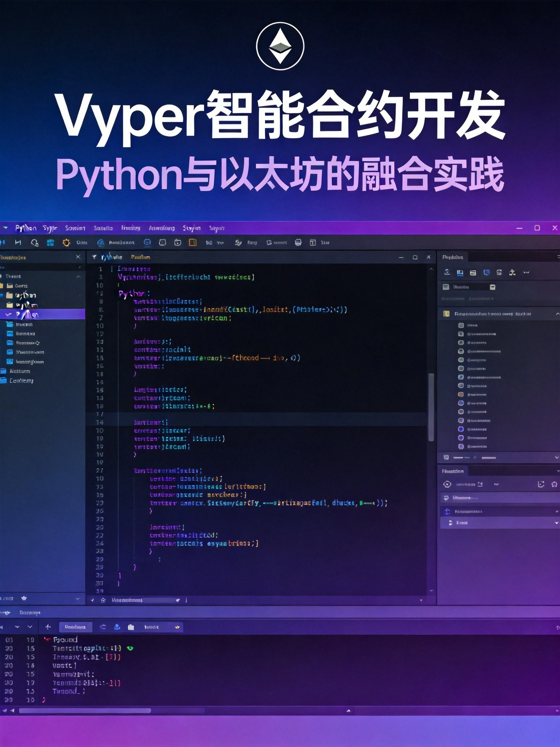Image resolution: width=560 pixels, height=747 pixels.
Task: Expand chevron at end of right panel icon row
Action: (x=526, y=272)
